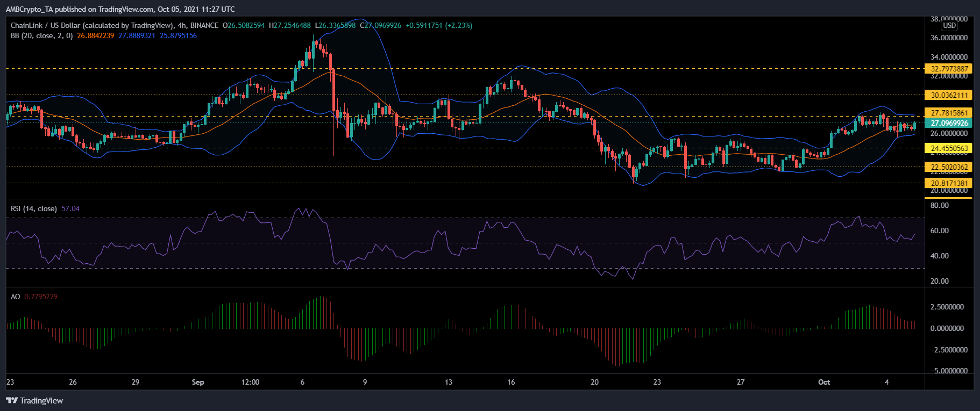Click the 16 date label on time axis
Viewport: 980px width, 411px height.
click(x=511, y=382)
